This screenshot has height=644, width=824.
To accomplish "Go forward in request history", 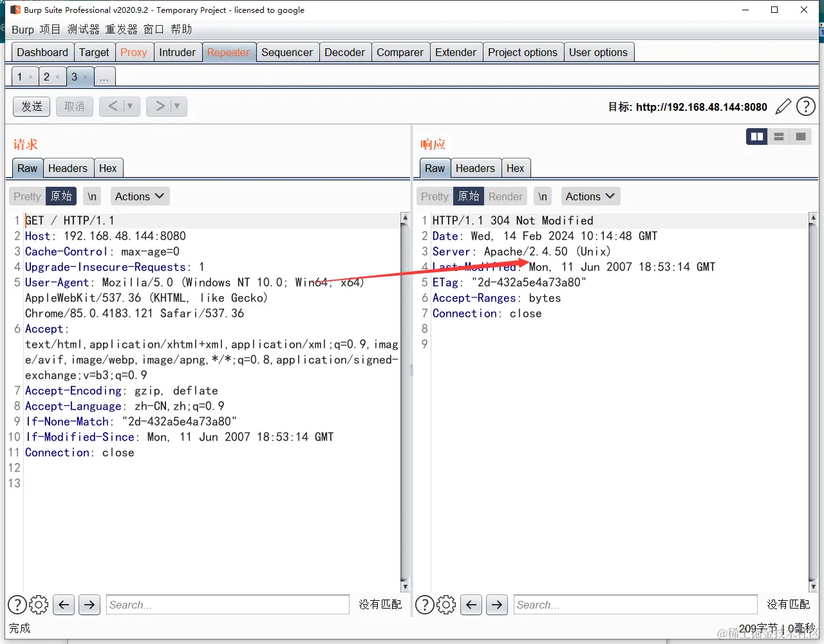I will pyautogui.click(x=160, y=106).
